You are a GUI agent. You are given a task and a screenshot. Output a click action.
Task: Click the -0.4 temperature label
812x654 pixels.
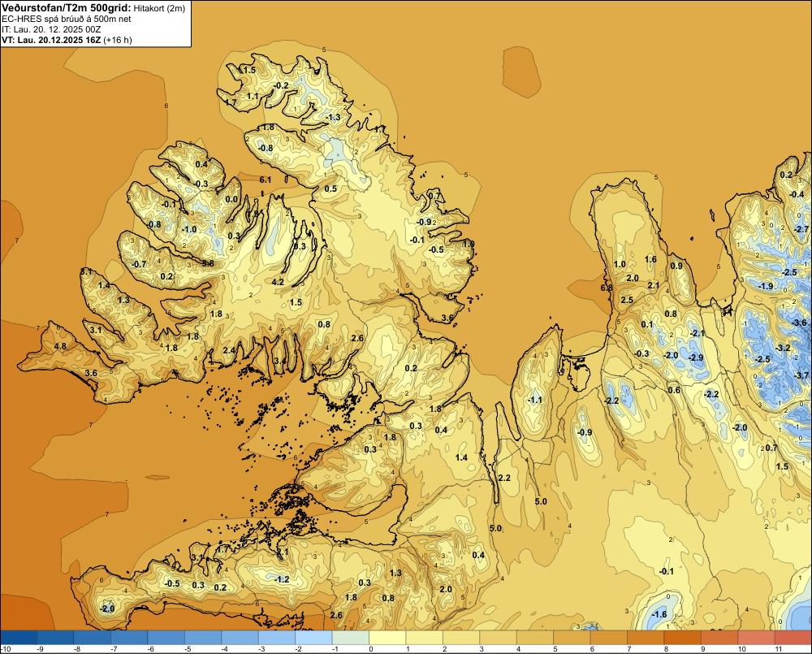[x=797, y=194]
